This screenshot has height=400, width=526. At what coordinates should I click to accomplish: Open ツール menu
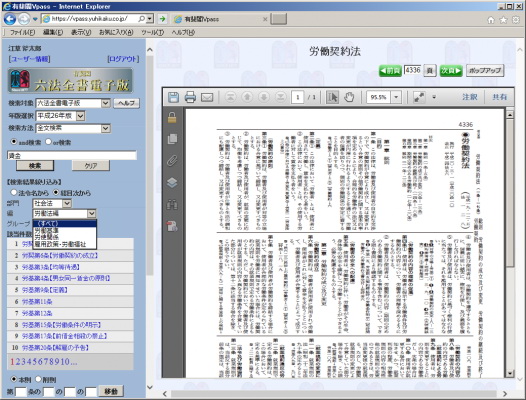pyautogui.click(x=152, y=33)
